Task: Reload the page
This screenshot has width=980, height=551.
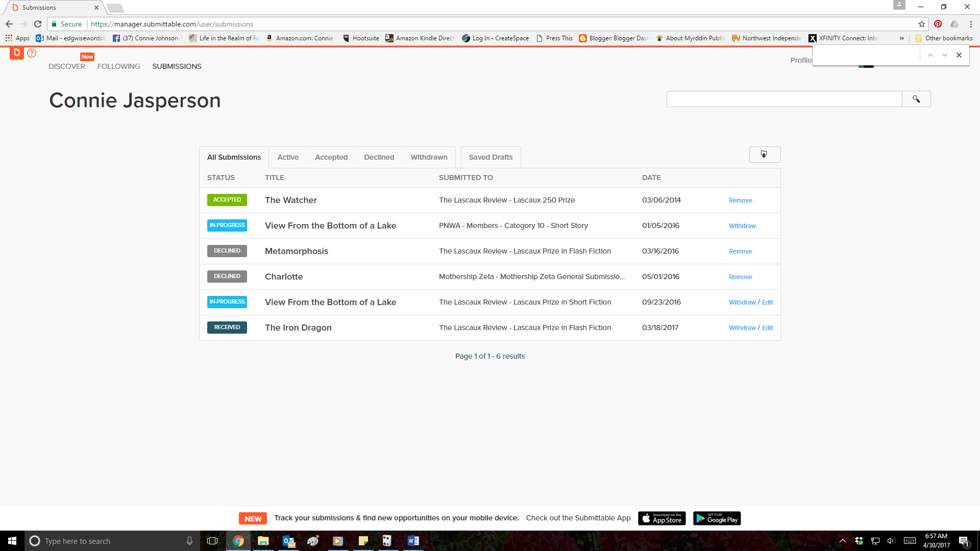Action: point(38,24)
